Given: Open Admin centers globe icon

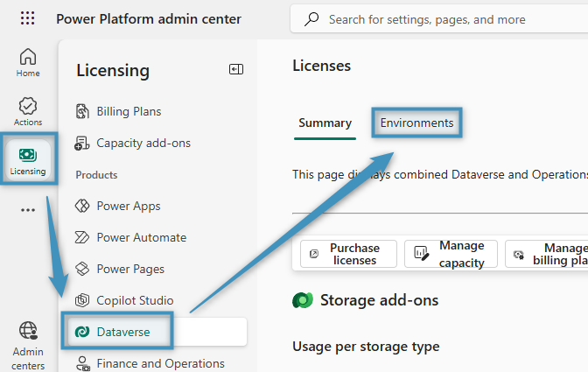Looking at the screenshot, I should 28,345.
